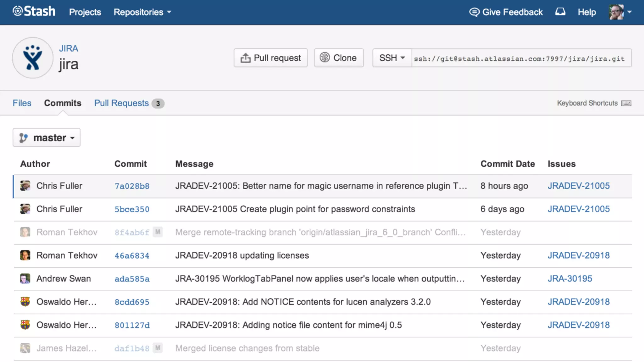Screen dimensions: 644x362
Task: Click Chris Fuller's avatar in first row
Action: pyautogui.click(x=25, y=186)
